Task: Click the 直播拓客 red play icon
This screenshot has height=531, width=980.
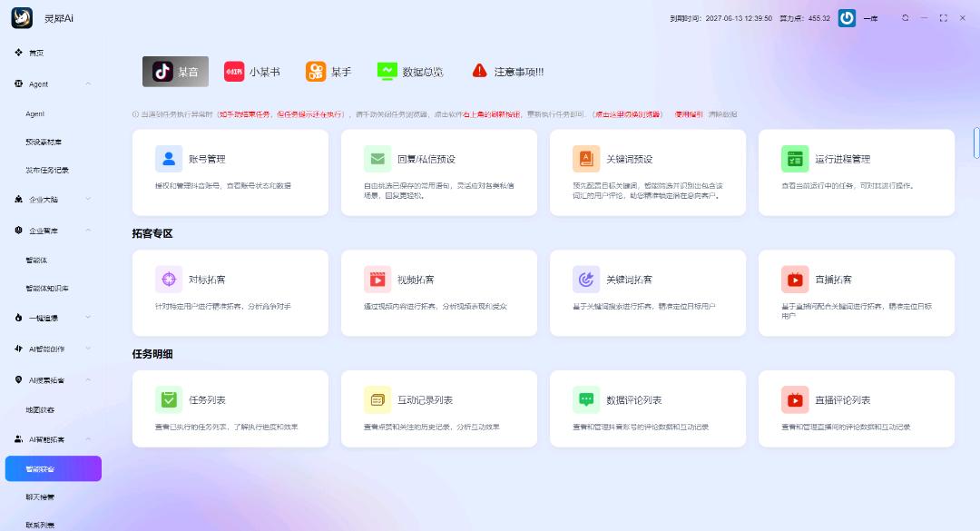Action: tap(795, 280)
